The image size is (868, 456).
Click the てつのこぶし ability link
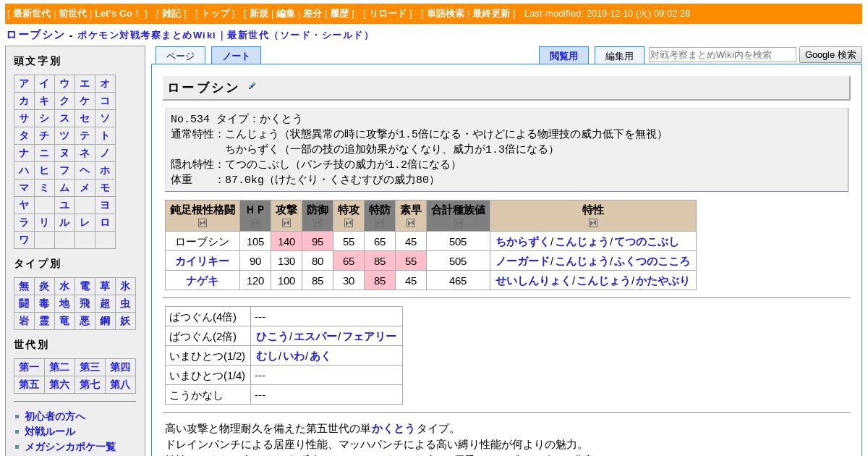(647, 242)
